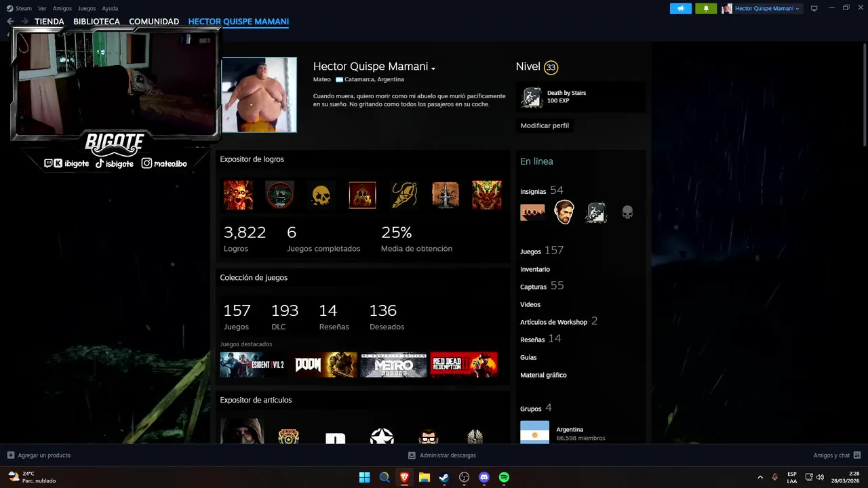Open the stone cross achievement icon

[x=446, y=195]
